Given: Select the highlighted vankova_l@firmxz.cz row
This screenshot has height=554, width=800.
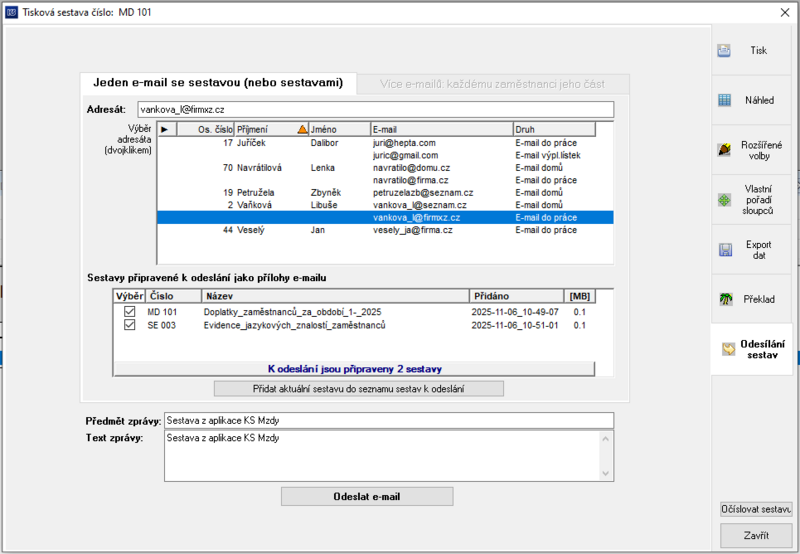Looking at the screenshot, I should click(385, 217).
